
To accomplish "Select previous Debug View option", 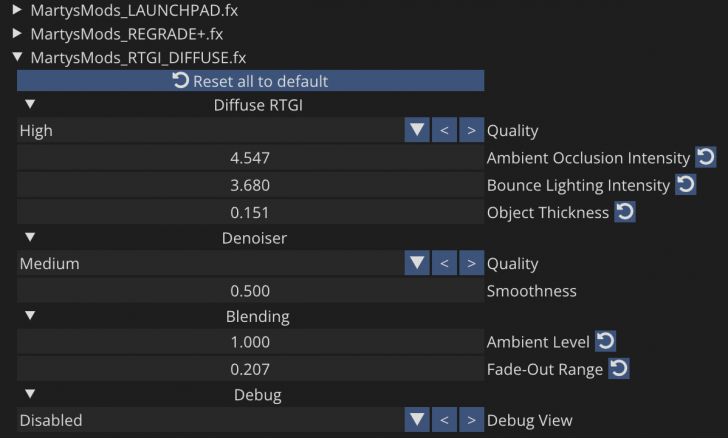I will coord(444,419).
